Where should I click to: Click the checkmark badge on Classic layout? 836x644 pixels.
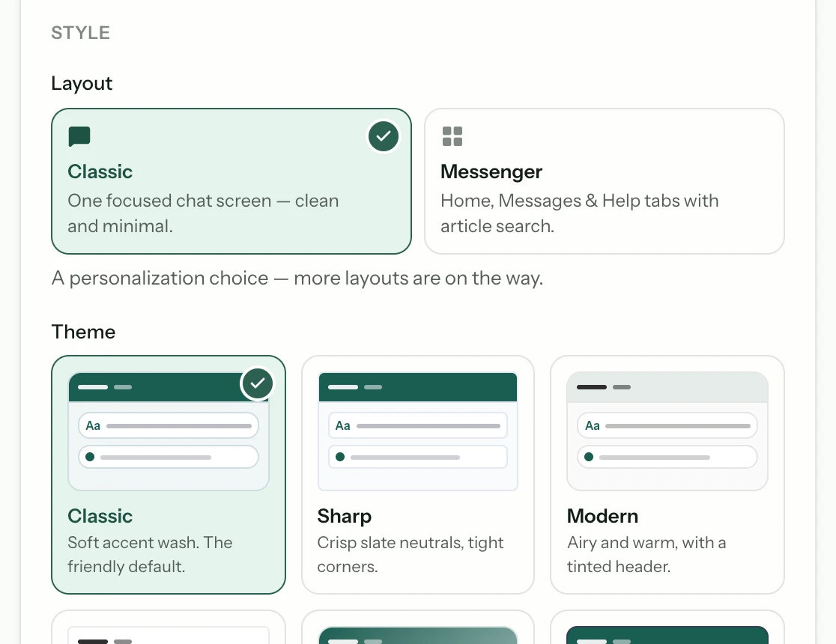(x=384, y=136)
